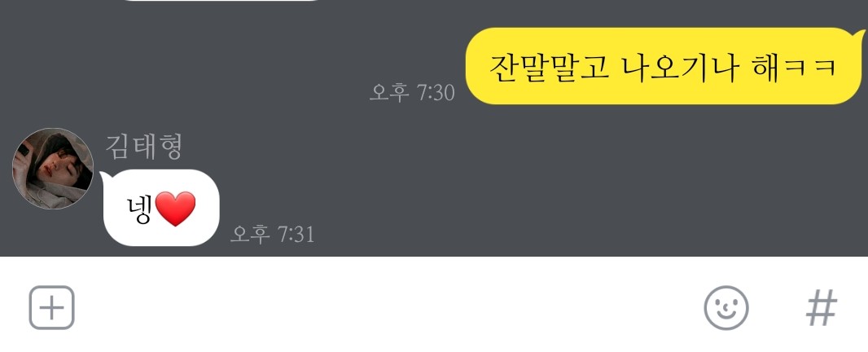Tap the sender name 김태형
The height and width of the screenshot is (352, 868).
click(x=144, y=147)
